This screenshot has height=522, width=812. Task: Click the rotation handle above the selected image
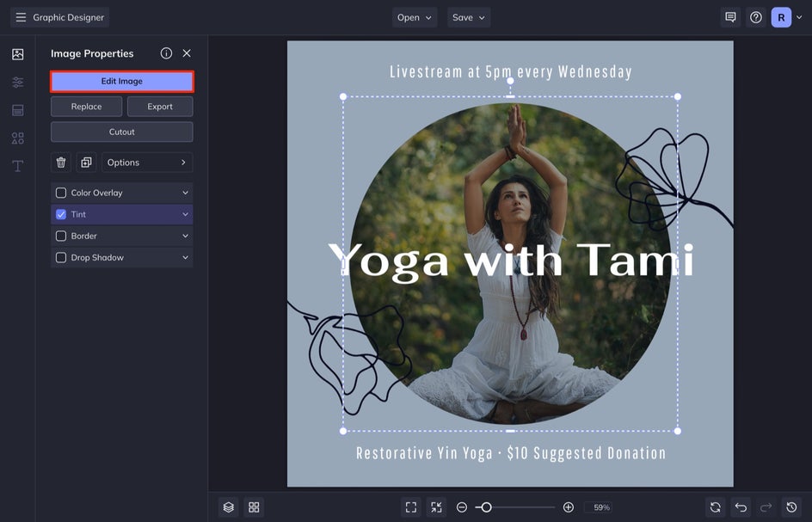click(x=510, y=81)
